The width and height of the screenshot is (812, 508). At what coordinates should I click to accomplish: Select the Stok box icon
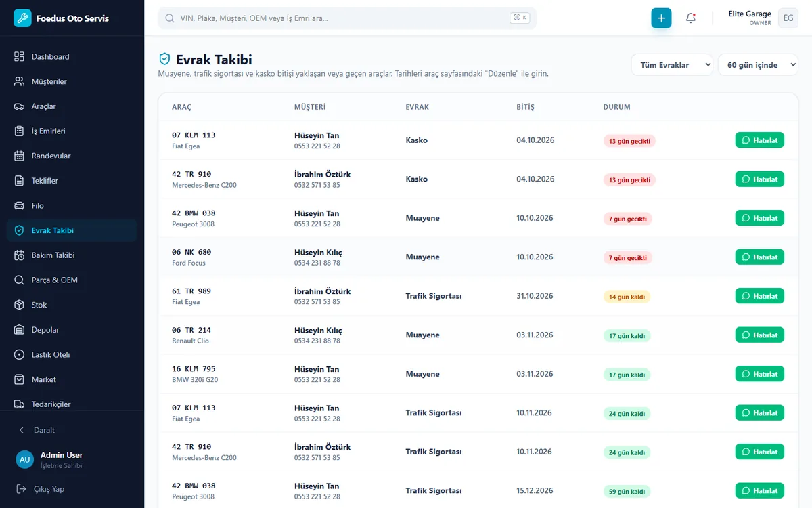[19, 305]
